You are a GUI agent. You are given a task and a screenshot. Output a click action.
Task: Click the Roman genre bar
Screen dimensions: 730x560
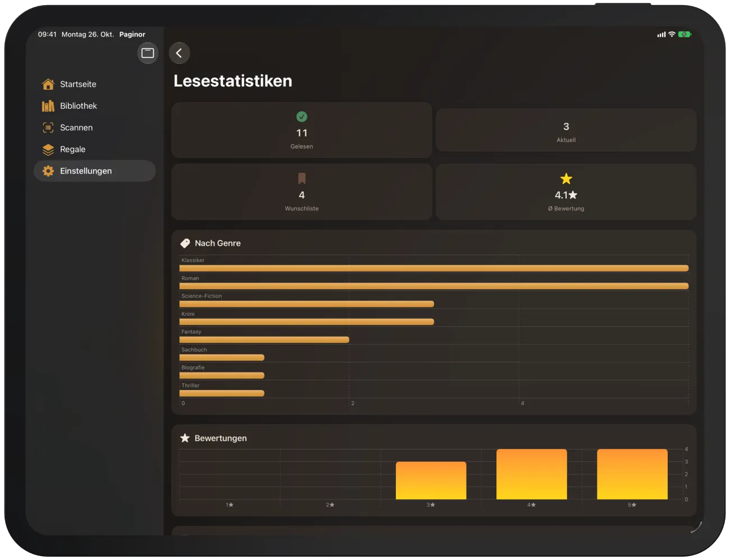click(434, 286)
